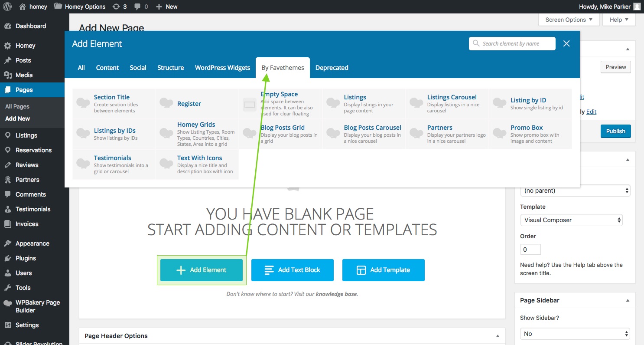Switch to WordPress Widgets tab
Viewport: 644px width, 345px height.
coord(223,68)
